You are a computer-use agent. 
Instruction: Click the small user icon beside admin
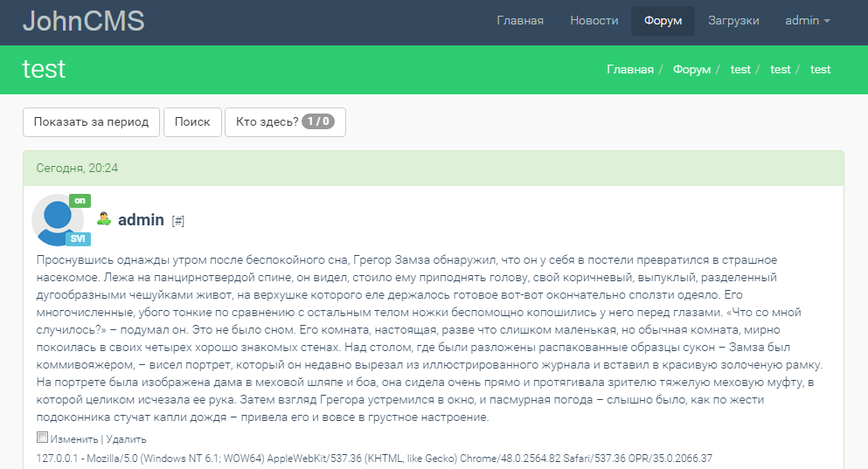point(104,219)
